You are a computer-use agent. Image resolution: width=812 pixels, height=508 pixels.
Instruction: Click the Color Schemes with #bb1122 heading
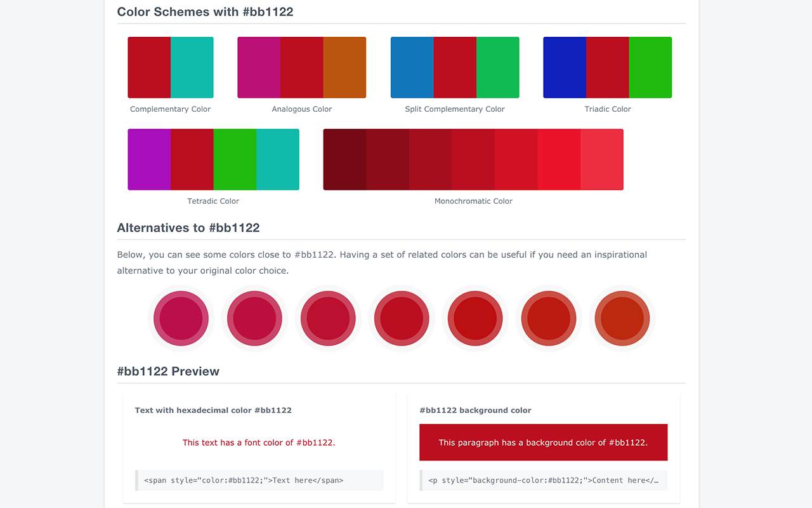205,11
